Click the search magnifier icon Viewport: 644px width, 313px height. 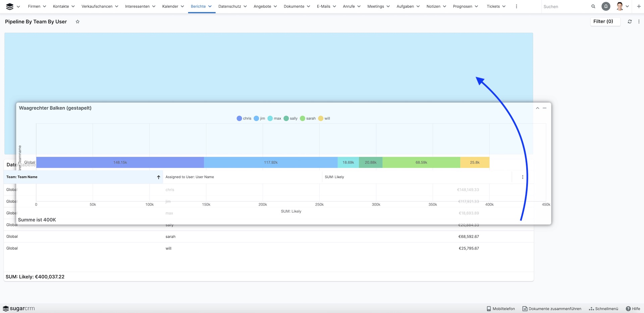593,6
